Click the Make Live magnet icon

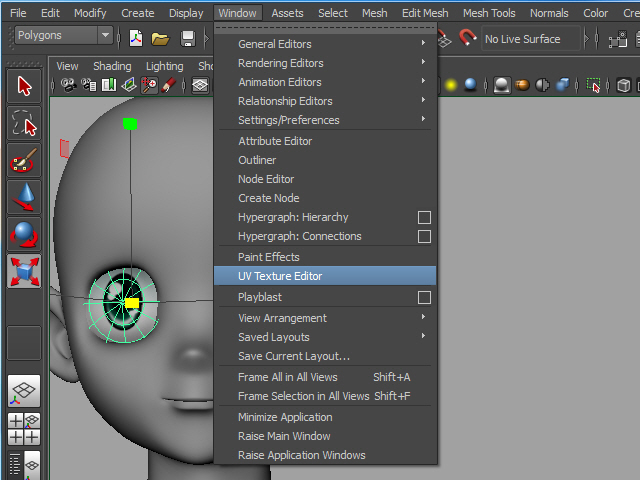(x=467, y=38)
